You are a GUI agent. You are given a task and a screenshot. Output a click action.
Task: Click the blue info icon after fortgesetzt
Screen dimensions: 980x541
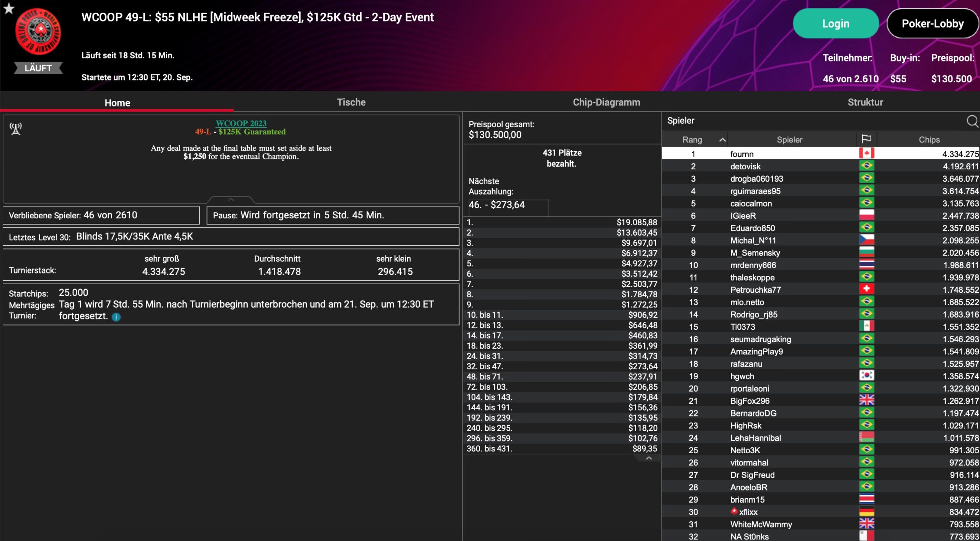(x=116, y=317)
